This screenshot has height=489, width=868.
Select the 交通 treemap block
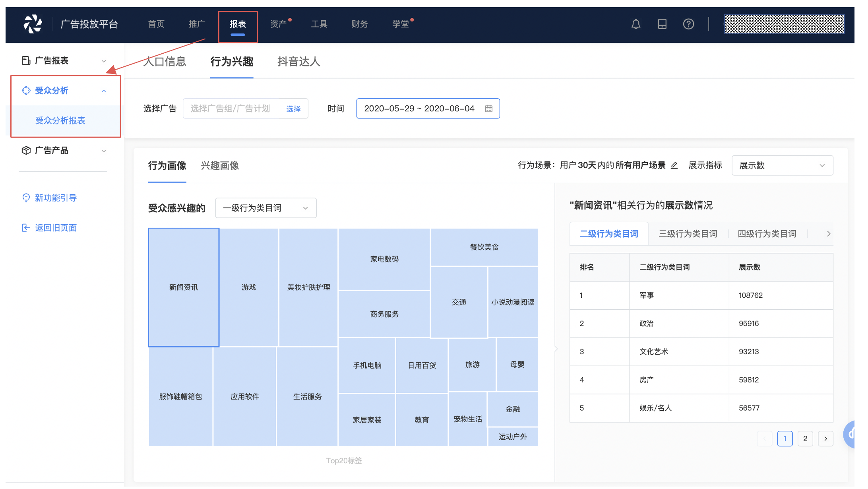[459, 302]
